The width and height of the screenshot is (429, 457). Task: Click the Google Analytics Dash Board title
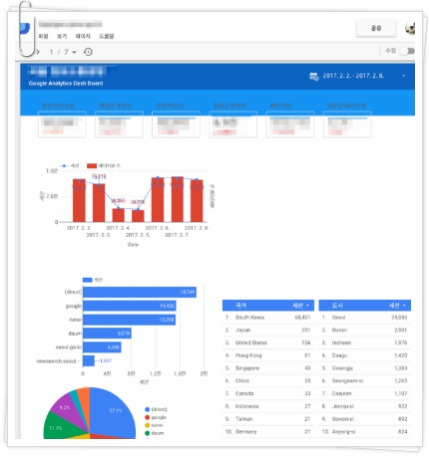click(66, 83)
